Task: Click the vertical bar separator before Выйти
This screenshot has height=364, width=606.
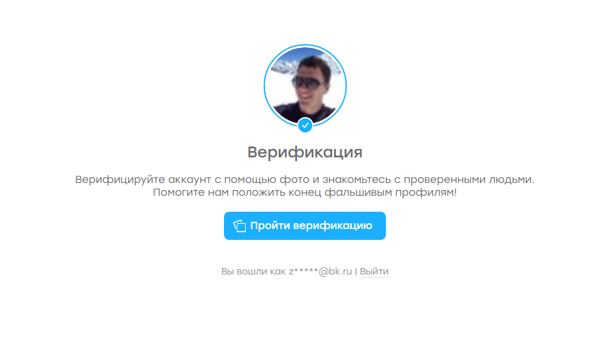Action: pyautogui.click(x=356, y=271)
